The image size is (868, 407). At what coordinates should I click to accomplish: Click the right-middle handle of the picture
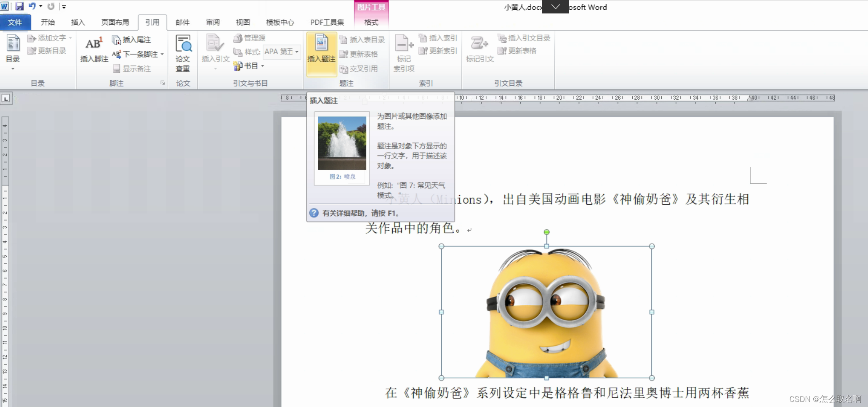652,312
